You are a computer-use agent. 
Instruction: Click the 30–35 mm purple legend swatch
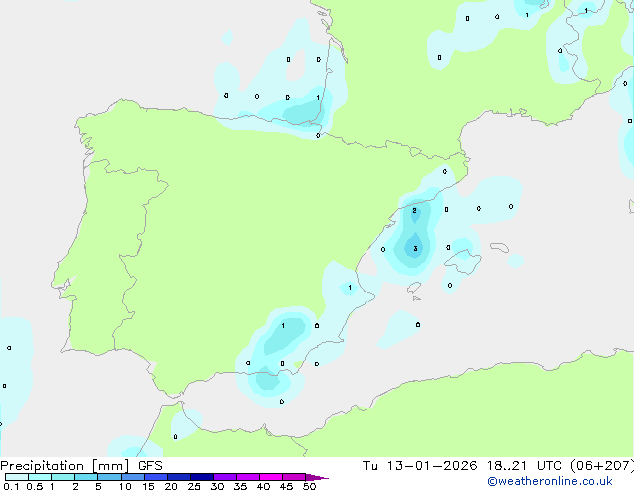225,477
